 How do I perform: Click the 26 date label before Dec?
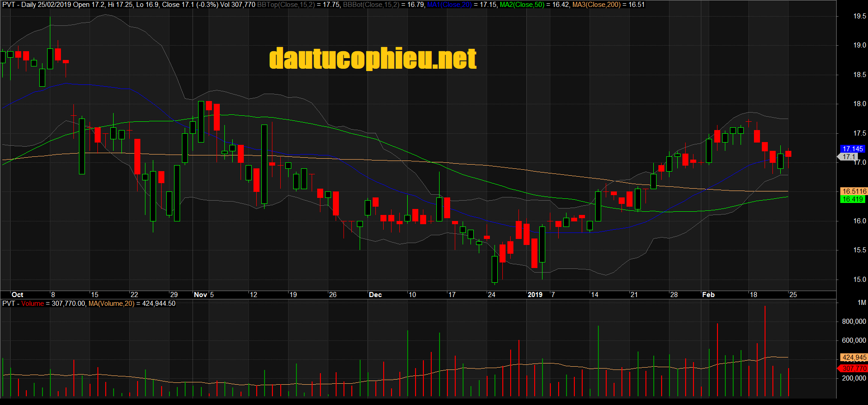[332, 295]
